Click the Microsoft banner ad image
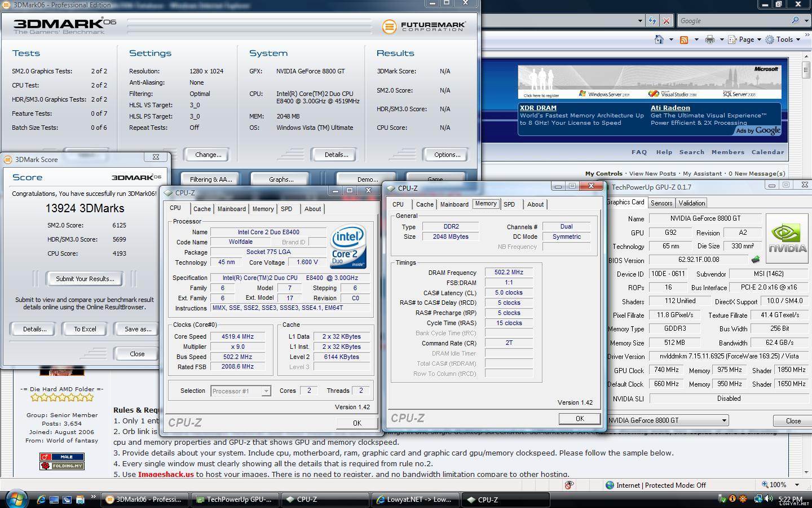 click(650, 82)
